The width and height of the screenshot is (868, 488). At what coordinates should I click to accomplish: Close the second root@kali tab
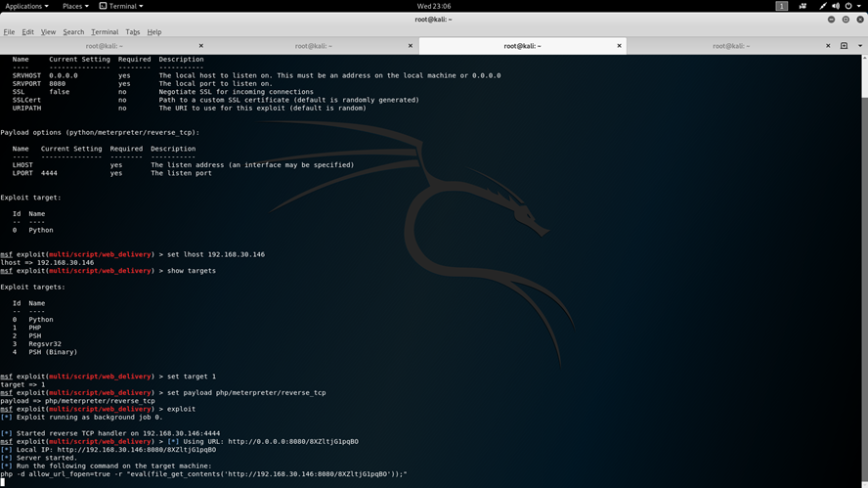[411, 46]
